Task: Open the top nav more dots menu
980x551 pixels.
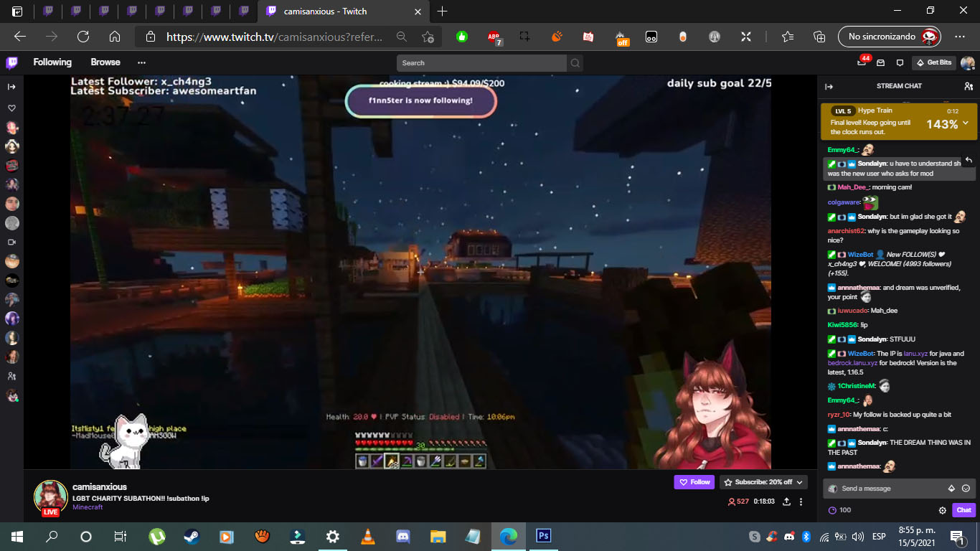Action: 141,62
